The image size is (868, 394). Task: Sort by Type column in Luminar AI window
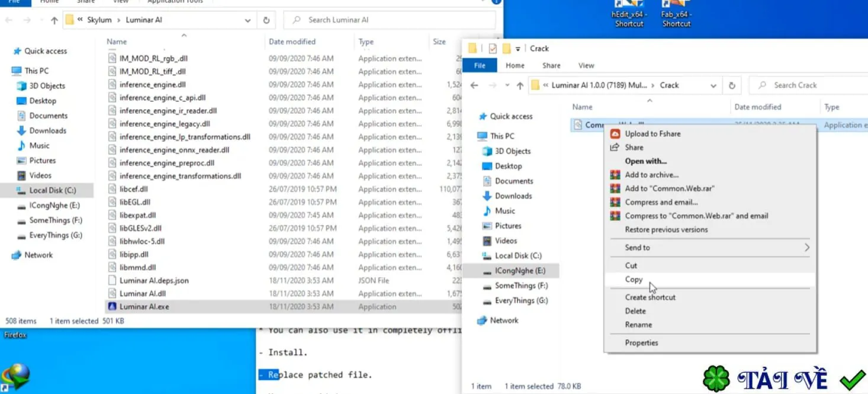366,42
